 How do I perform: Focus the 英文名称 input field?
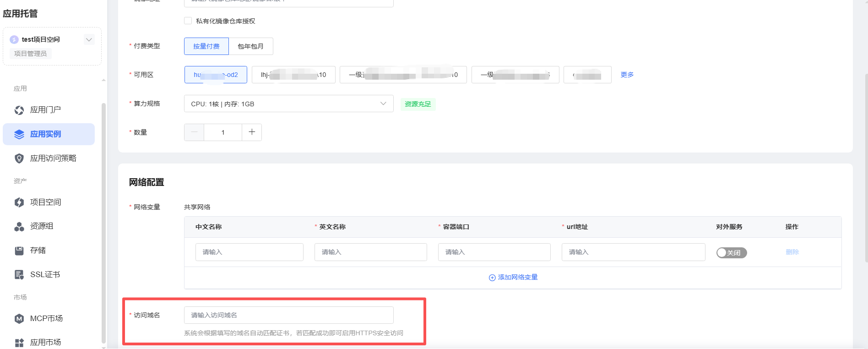coord(371,252)
